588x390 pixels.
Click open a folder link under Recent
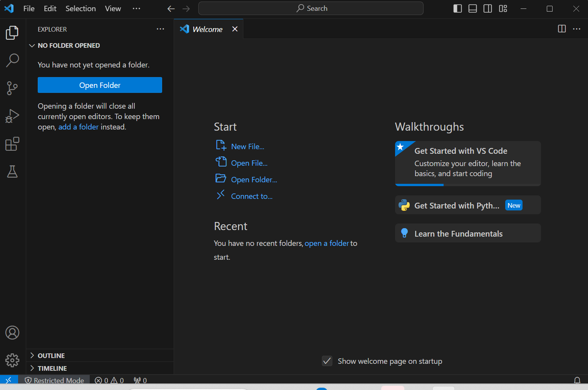point(327,243)
